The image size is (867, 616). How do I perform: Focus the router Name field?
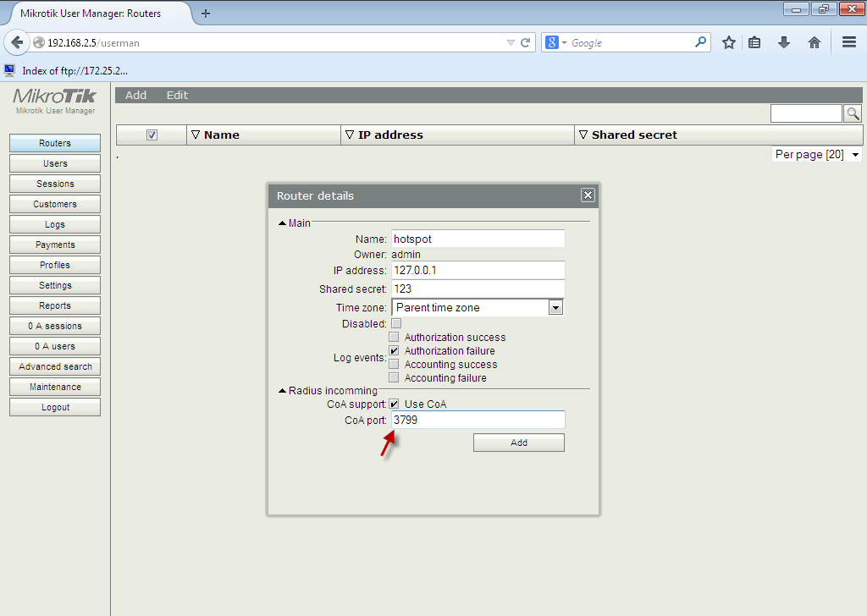click(x=478, y=239)
